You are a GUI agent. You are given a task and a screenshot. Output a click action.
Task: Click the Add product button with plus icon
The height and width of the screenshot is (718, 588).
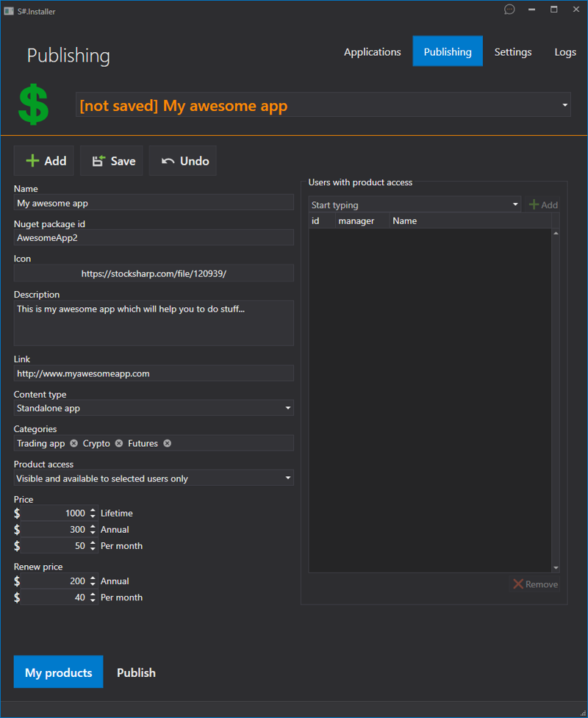pos(45,161)
